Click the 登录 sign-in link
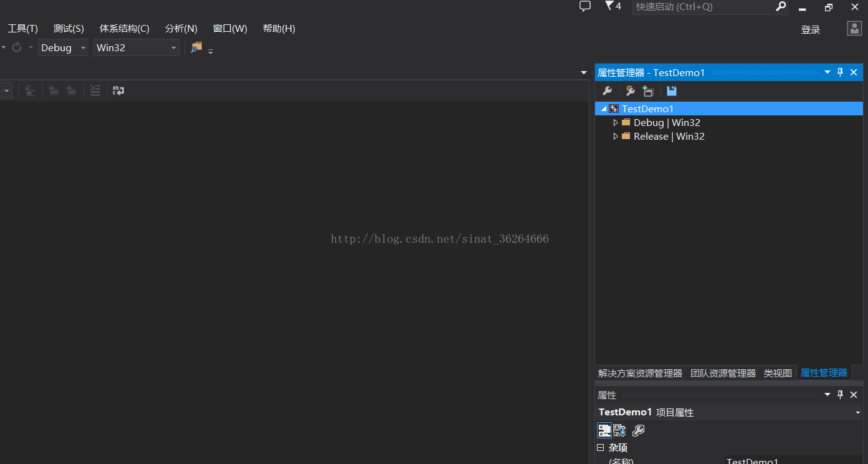Image resolution: width=868 pixels, height=464 pixels. [811, 29]
